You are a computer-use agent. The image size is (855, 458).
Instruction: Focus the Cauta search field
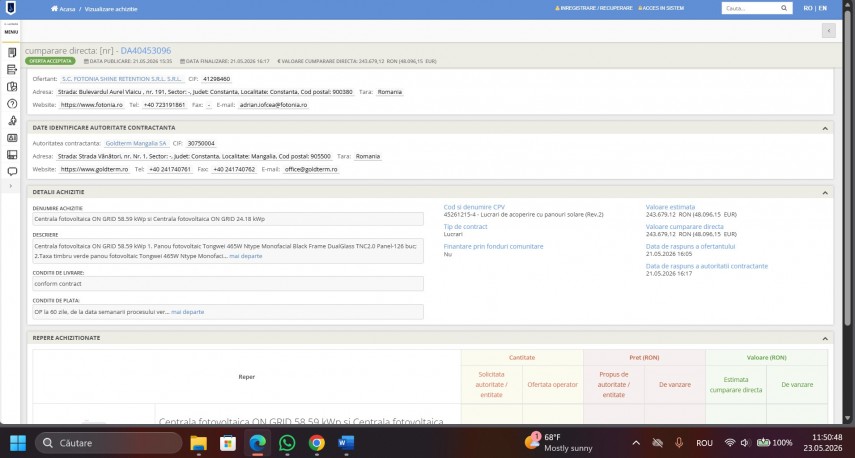click(x=751, y=8)
